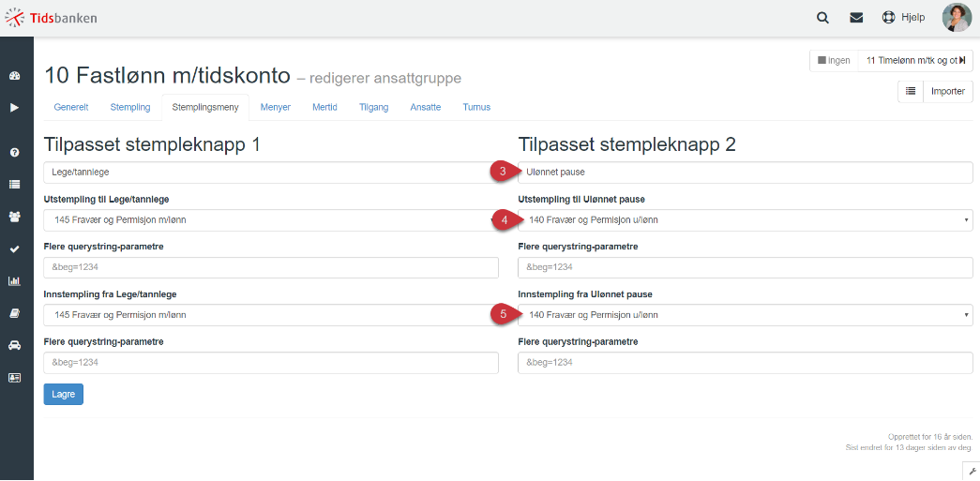Open the dashboard gauge icon in sidebar
This screenshot has width=980, height=481.
coord(15,76)
